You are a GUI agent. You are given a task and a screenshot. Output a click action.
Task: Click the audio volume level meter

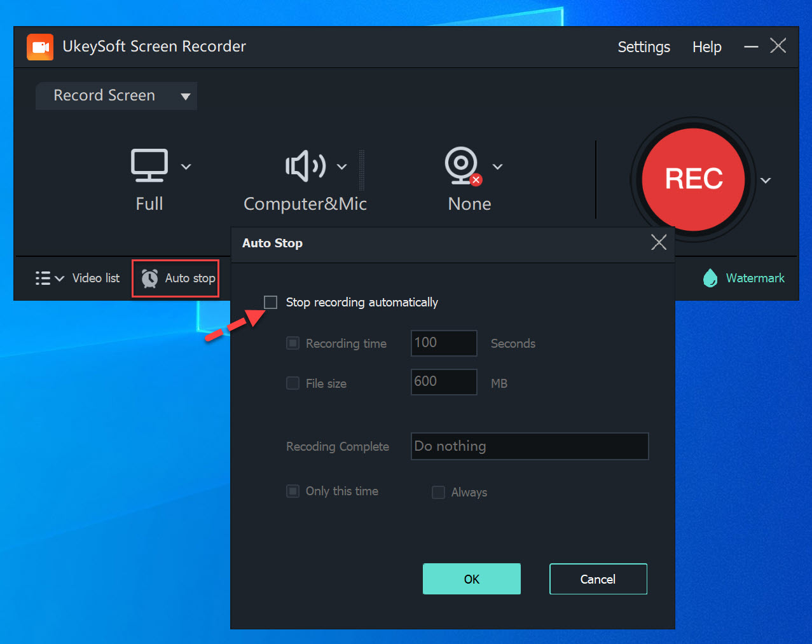[362, 170]
